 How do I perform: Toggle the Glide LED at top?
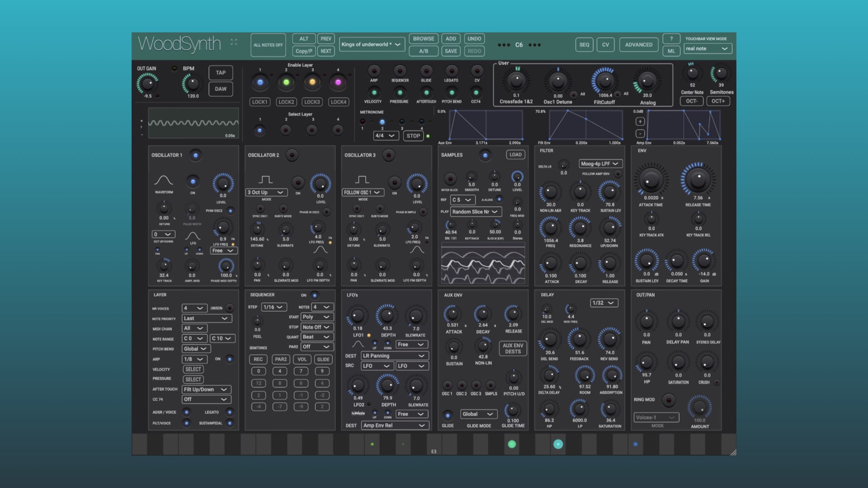pos(426,71)
